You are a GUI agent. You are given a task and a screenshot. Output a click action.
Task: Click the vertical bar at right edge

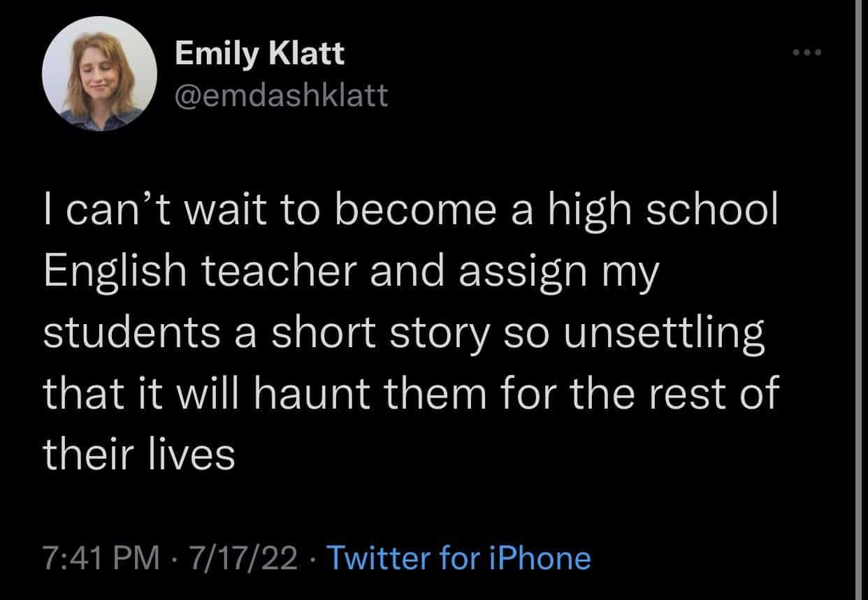(860, 300)
